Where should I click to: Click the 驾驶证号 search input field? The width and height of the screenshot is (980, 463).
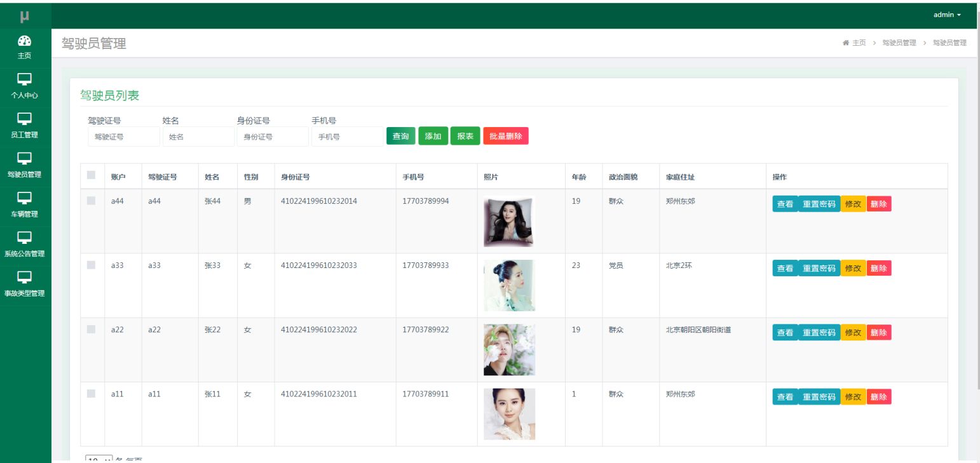click(x=124, y=137)
